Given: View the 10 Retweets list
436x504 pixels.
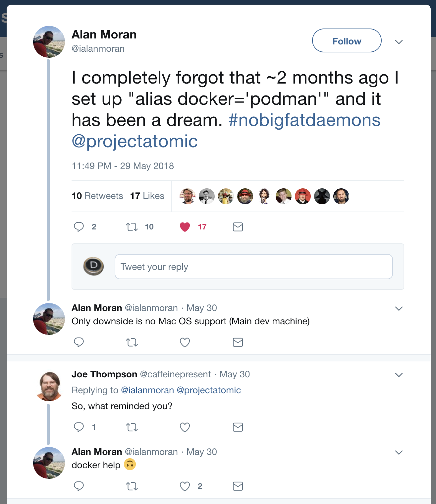Looking at the screenshot, I should [x=97, y=196].
